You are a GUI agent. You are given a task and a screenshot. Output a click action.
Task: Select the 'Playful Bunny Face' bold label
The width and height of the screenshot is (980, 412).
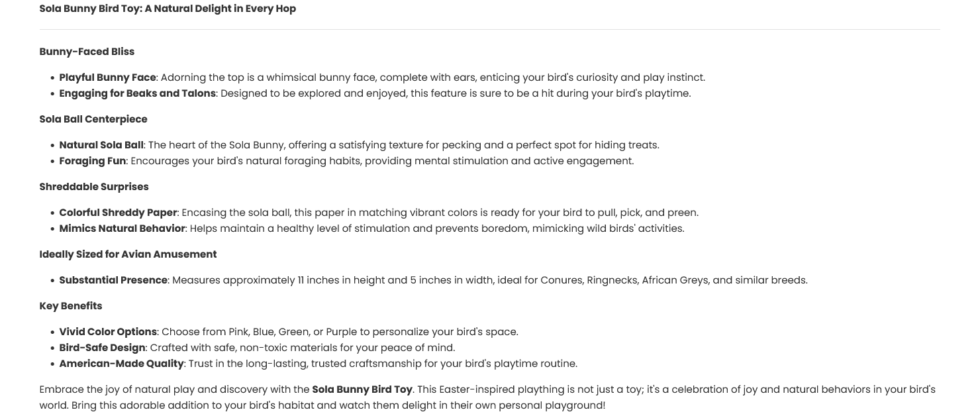pyautogui.click(x=107, y=77)
